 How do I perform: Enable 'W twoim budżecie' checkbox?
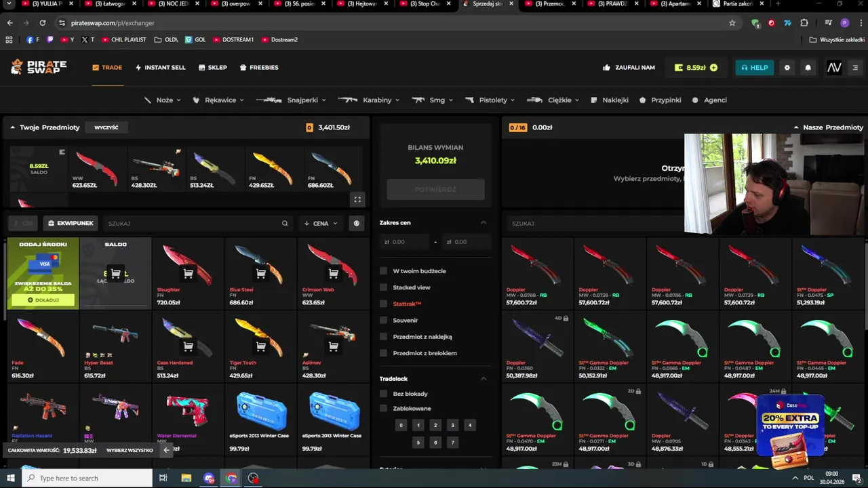(x=383, y=271)
